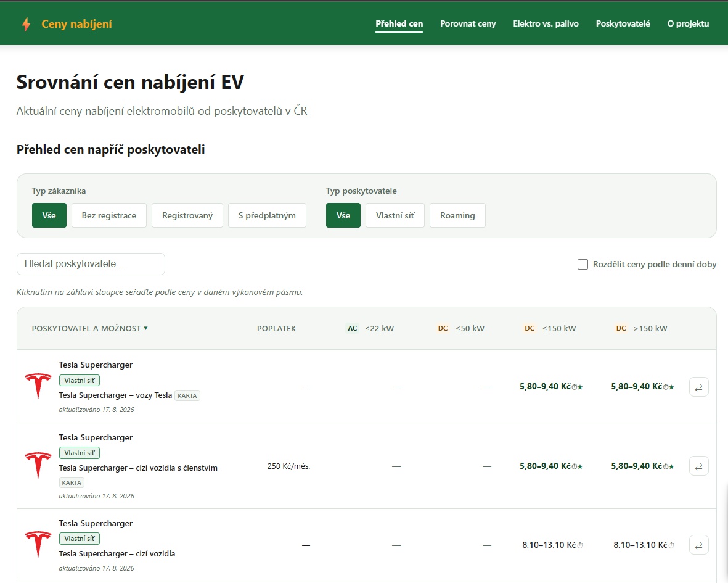728x583 pixels.
Task: Filter by S předplatným
Action: (267, 215)
